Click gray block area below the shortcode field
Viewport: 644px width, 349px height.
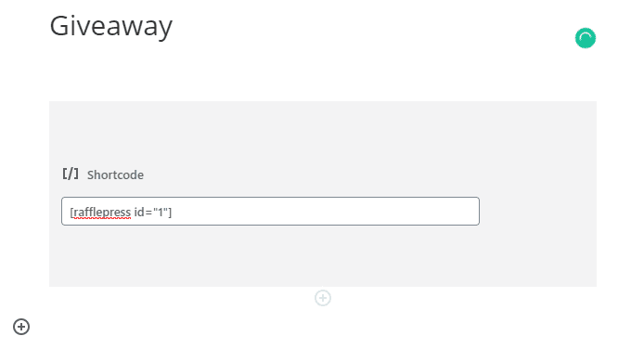[323, 255]
